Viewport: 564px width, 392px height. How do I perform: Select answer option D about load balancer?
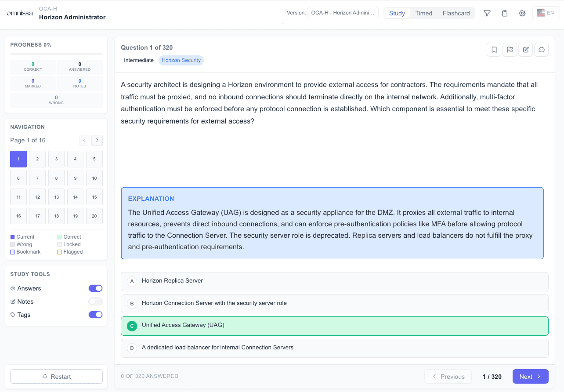pos(335,348)
